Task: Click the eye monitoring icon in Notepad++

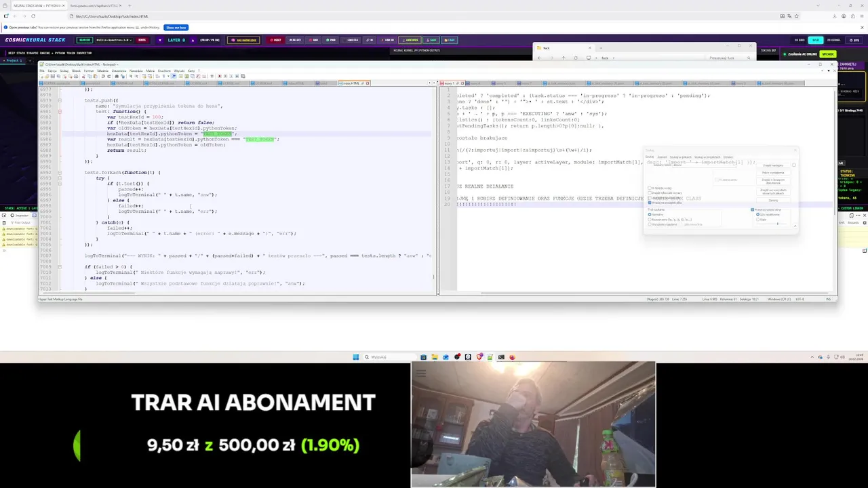Action: pyautogui.click(x=212, y=76)
